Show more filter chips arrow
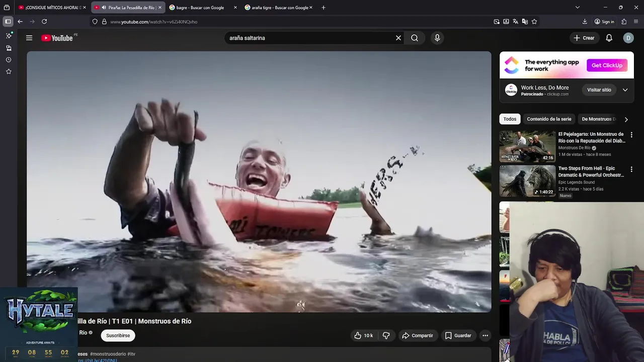The image size is (644, 362). click(626, 119)
